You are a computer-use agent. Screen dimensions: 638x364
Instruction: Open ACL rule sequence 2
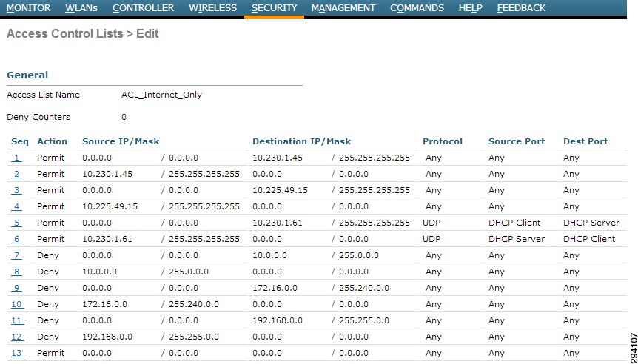(x=16, y=174)
